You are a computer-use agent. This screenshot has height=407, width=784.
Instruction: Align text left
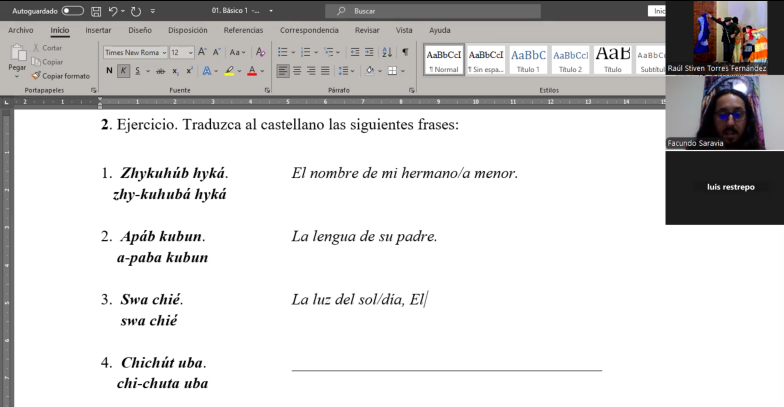click(283, 71)
